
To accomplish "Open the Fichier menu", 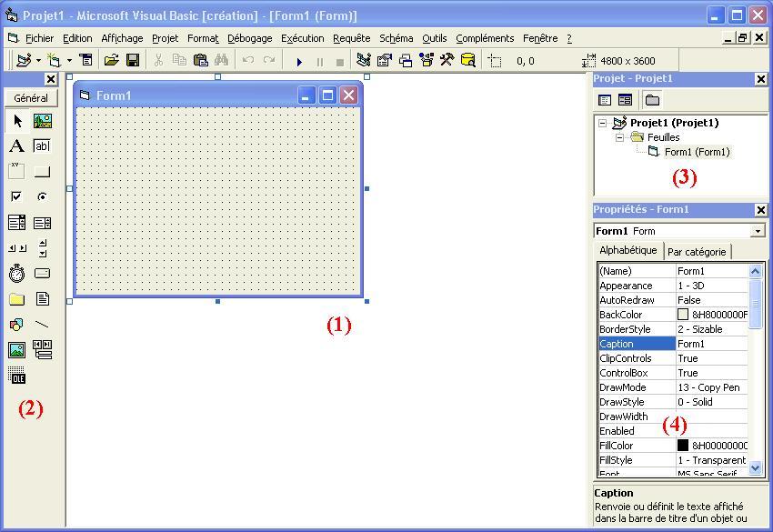I will [x=39, y=38].
